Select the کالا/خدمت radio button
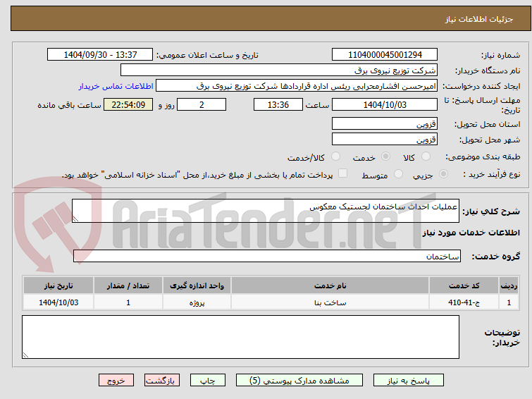 [335, 156]
